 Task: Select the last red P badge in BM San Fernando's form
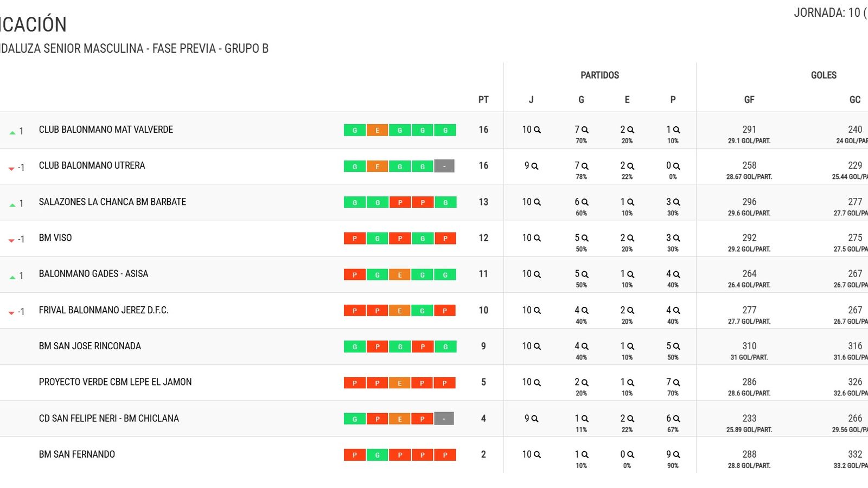445,455
